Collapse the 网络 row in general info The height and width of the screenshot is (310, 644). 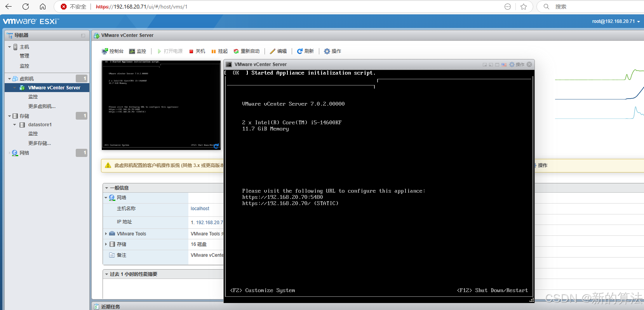106,198
